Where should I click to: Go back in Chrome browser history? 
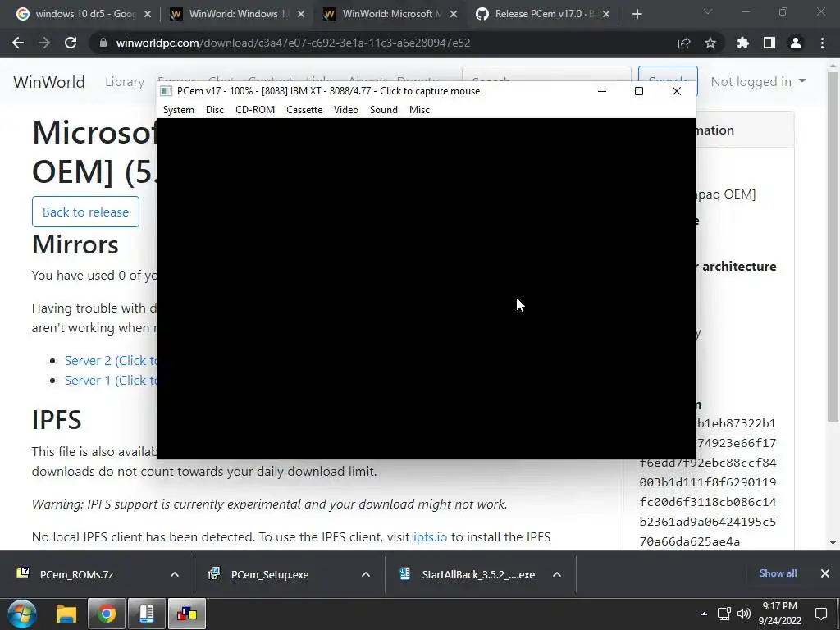point(18,43)
